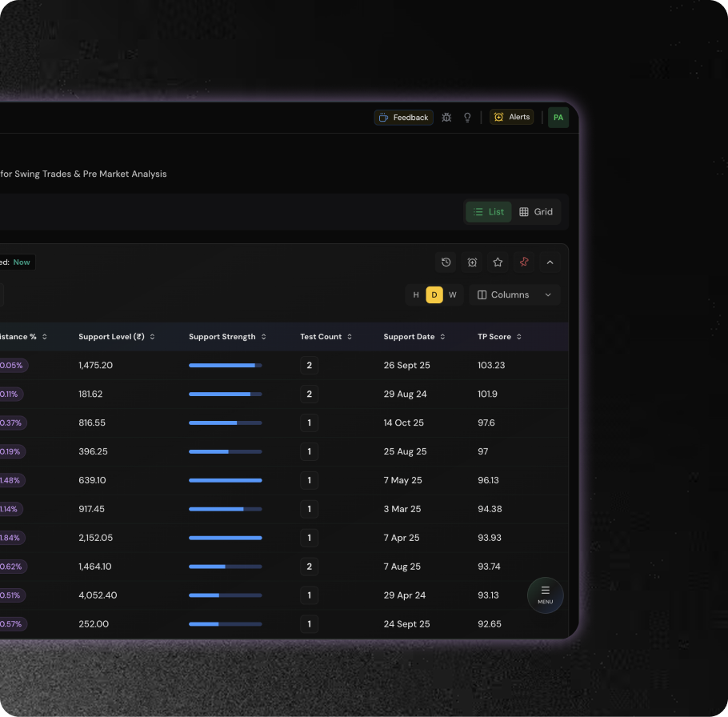Image resolution: width=728 pixels, height=717 pixels.
Task: Open the Alerts button
Action: click(512, 118)
